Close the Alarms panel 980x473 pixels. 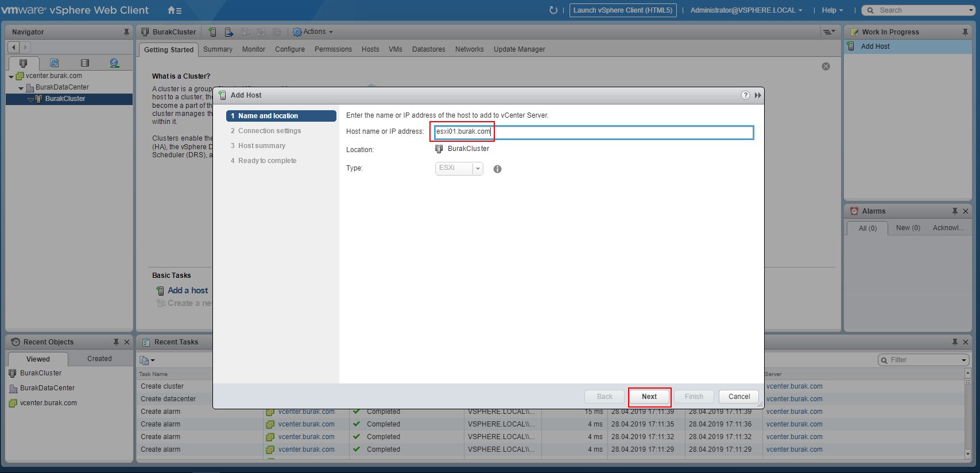pyautogui.click(x=966, y=211)
